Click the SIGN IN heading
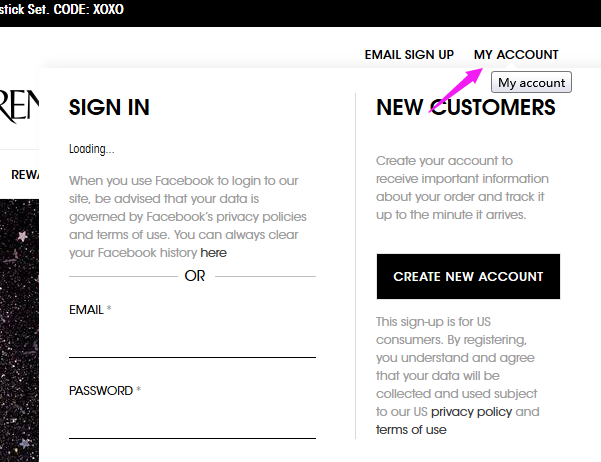Image resolution: width=601 pixels, height=462 pixels. point(109,107)
